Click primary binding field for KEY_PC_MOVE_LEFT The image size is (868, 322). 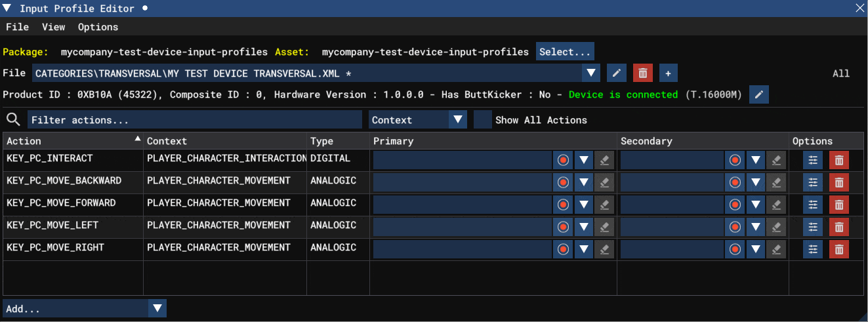[462, 227]
